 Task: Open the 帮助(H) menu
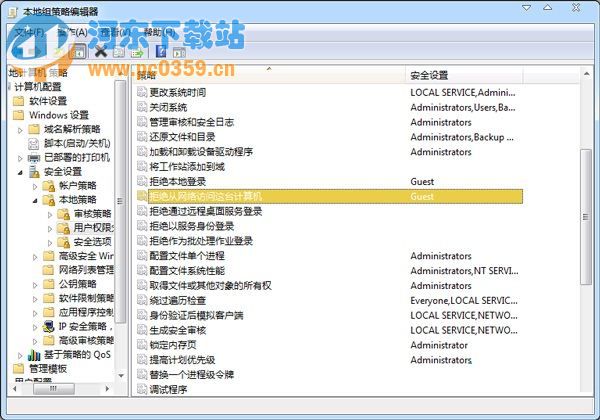coord(160,32)
